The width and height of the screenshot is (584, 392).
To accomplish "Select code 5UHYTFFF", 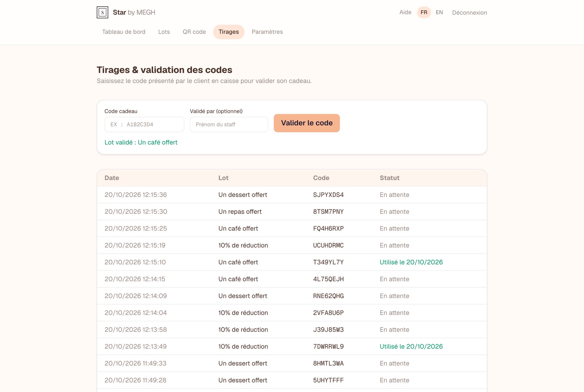I will (328, 380).
